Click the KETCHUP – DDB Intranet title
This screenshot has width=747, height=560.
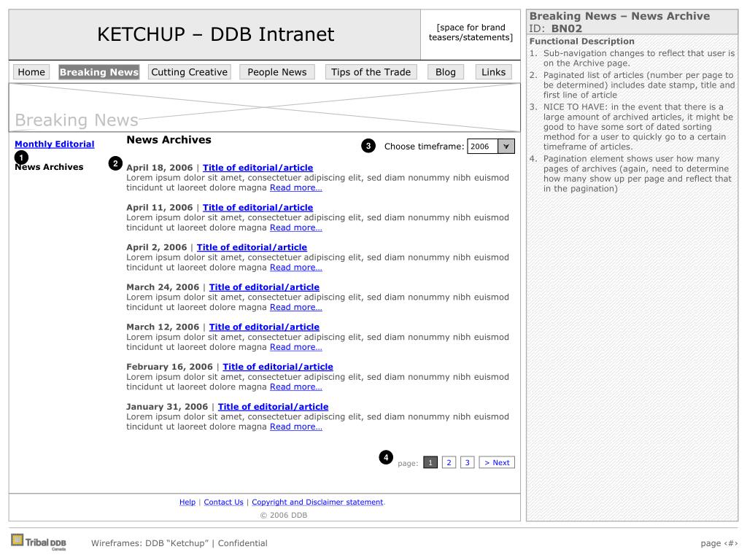[x=215, y=34]
